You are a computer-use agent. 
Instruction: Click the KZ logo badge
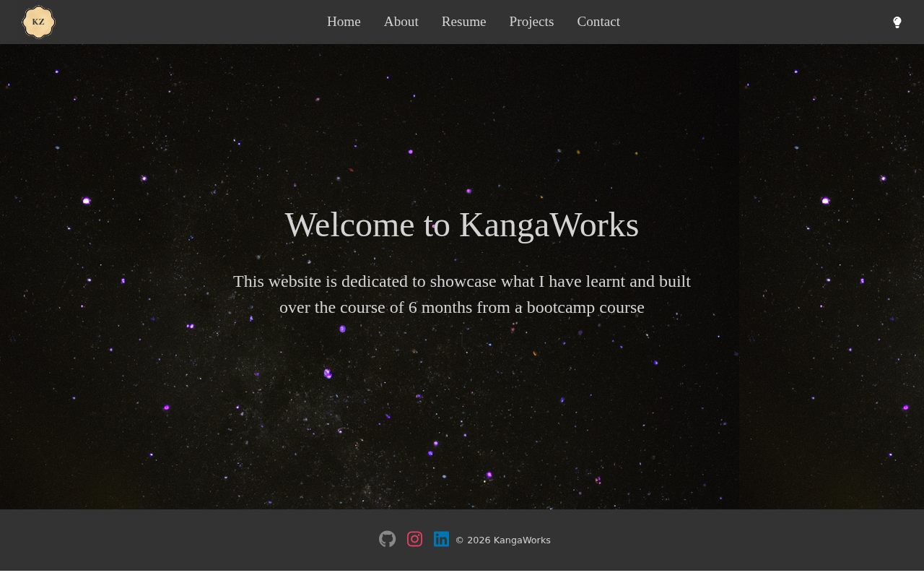(x=38, y=22)
